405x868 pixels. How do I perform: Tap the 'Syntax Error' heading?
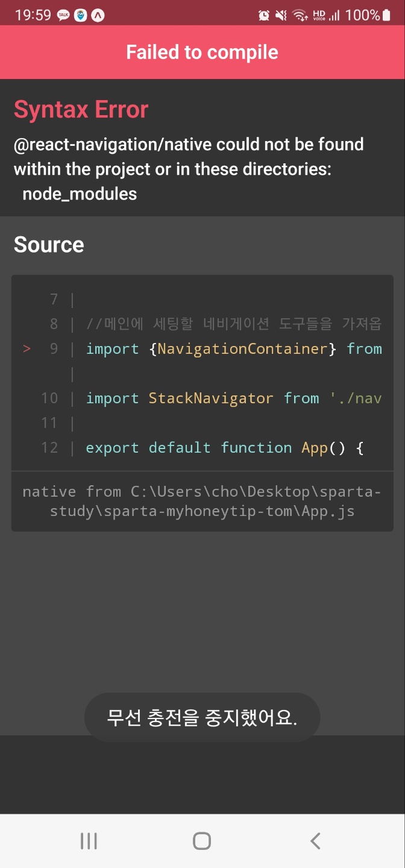pos(81,110)
